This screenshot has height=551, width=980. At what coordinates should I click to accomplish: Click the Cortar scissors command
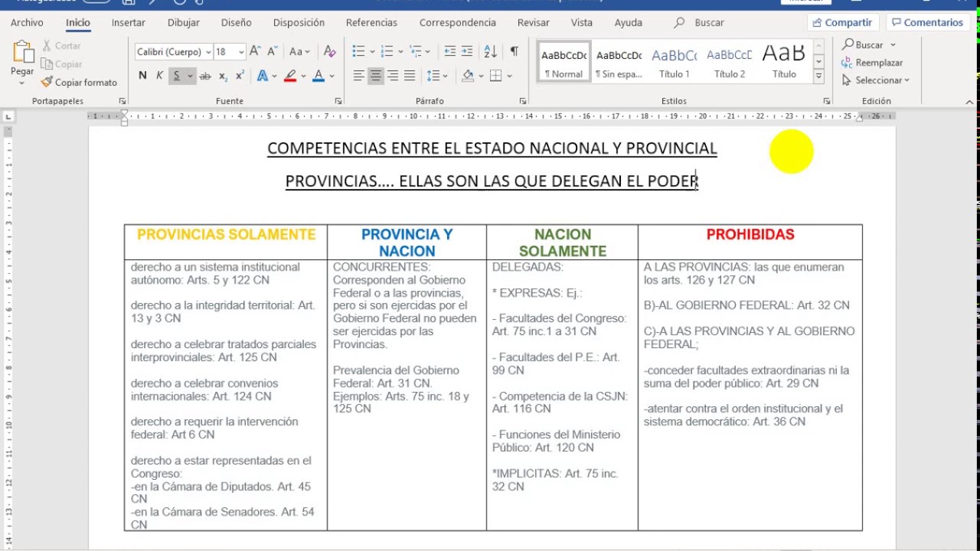[x=61, y=46]
